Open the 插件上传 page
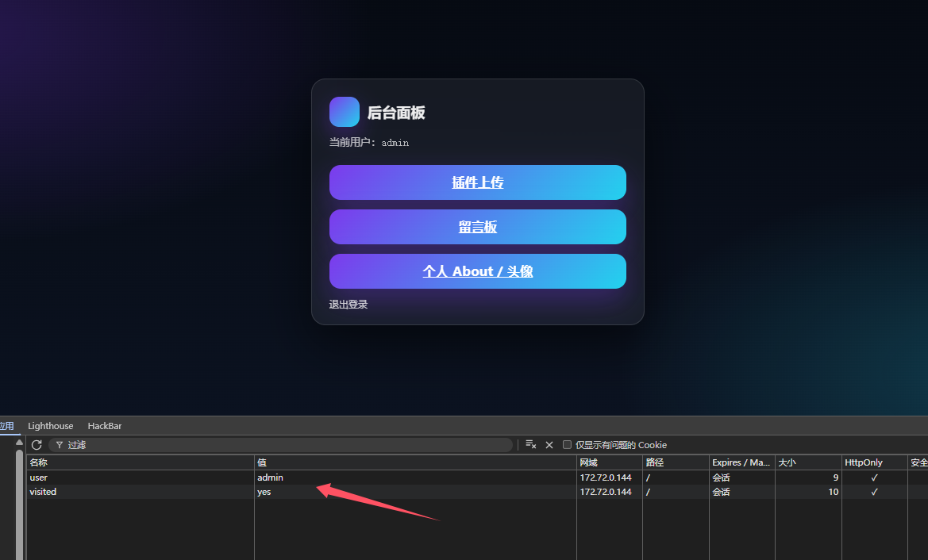The height and width of the screenshot is (560, 928). click(x=477, y=182)
